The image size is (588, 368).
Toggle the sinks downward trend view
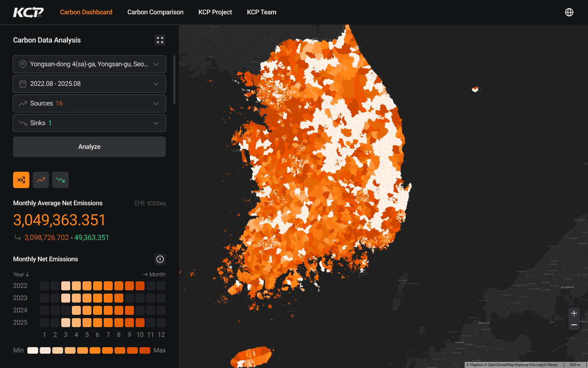pos(60,180)
